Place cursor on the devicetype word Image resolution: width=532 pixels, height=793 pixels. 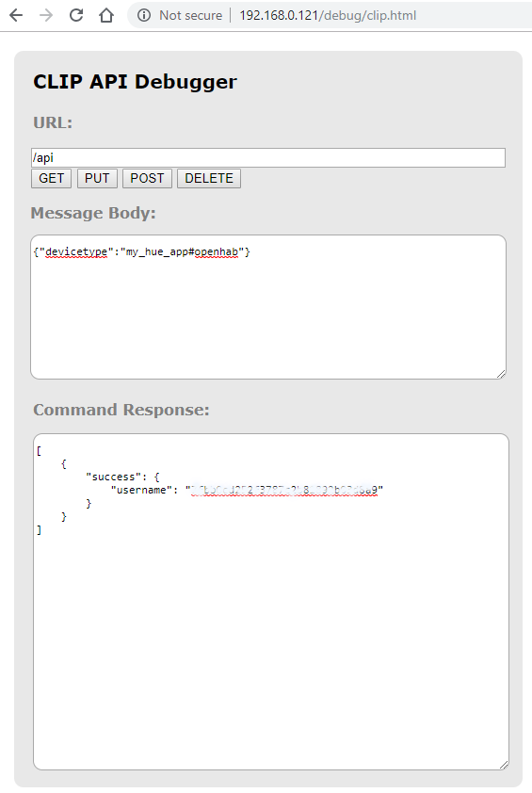(x=76, y=251)
